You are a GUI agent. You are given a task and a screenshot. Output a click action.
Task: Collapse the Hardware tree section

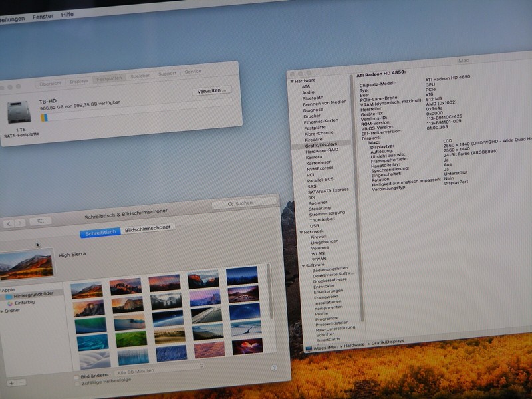point(292,81)
